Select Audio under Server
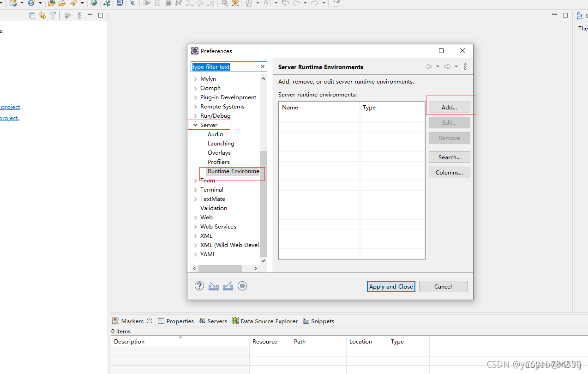This screenshot has height=374, width=588. click(216, 134)
